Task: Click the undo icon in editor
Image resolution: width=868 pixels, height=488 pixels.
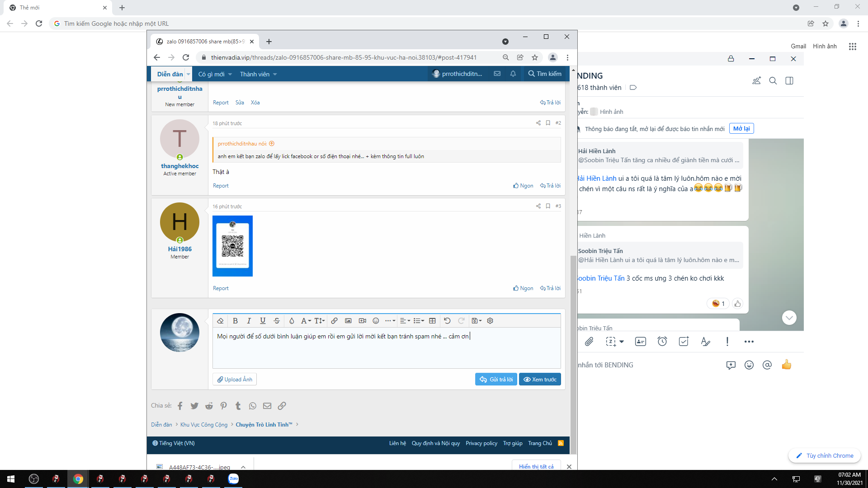Action: click(x=447, y=321)
